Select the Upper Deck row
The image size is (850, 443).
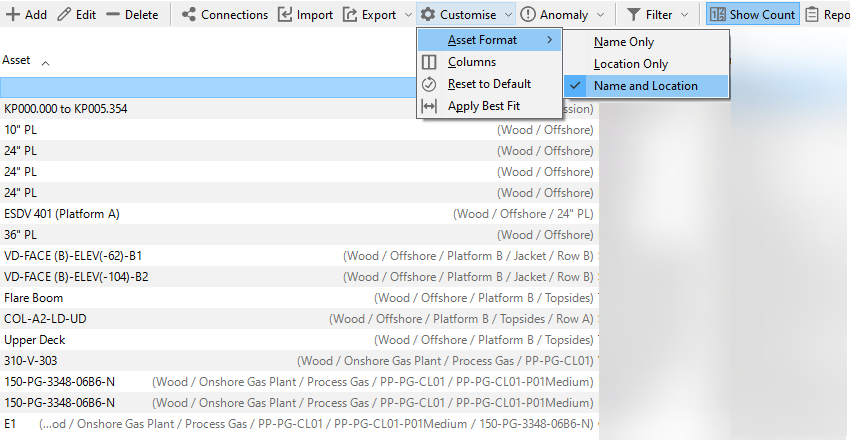(299, 340)
